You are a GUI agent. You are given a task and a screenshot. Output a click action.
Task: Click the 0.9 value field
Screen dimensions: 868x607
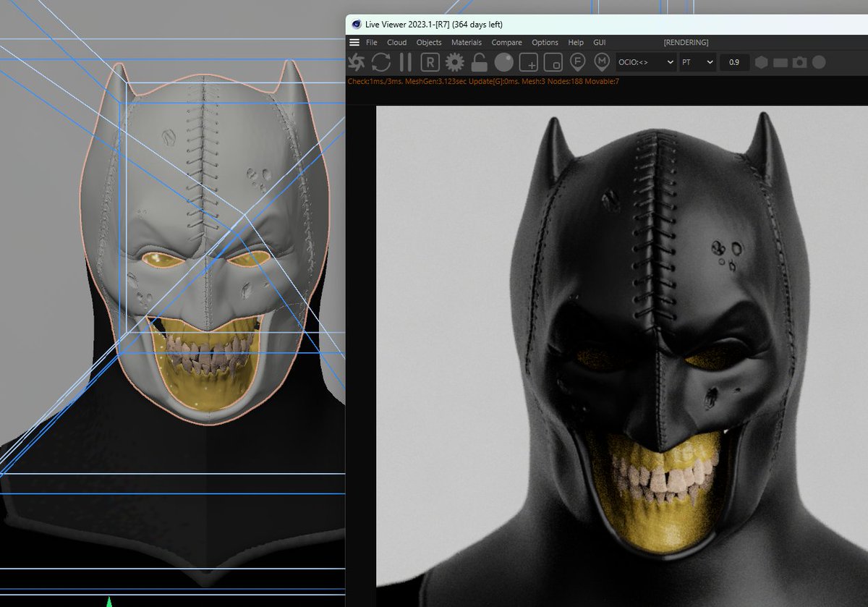[734, 62]
